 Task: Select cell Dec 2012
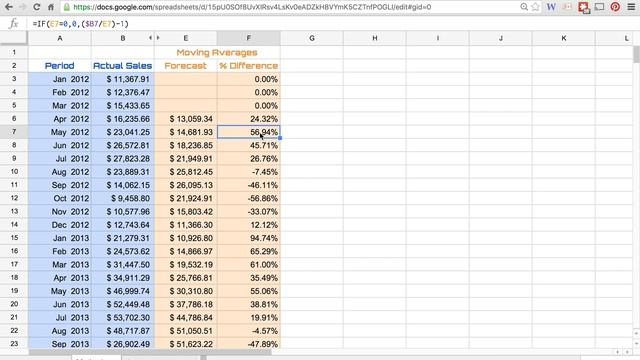(60, 225)
